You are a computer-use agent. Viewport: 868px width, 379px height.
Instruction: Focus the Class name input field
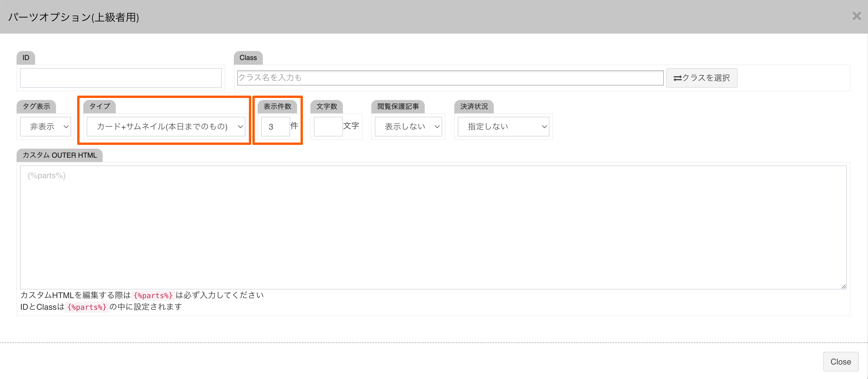(450, 78)
